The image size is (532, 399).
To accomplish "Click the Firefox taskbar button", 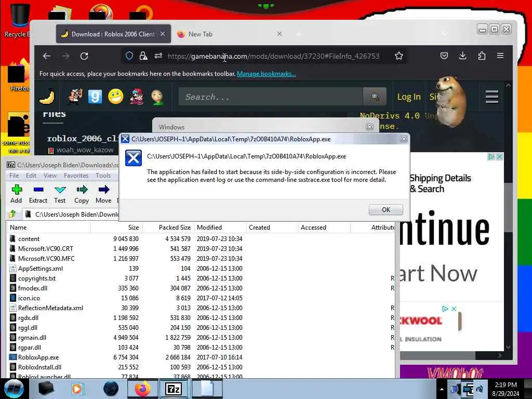I will [x=143, y=389].
